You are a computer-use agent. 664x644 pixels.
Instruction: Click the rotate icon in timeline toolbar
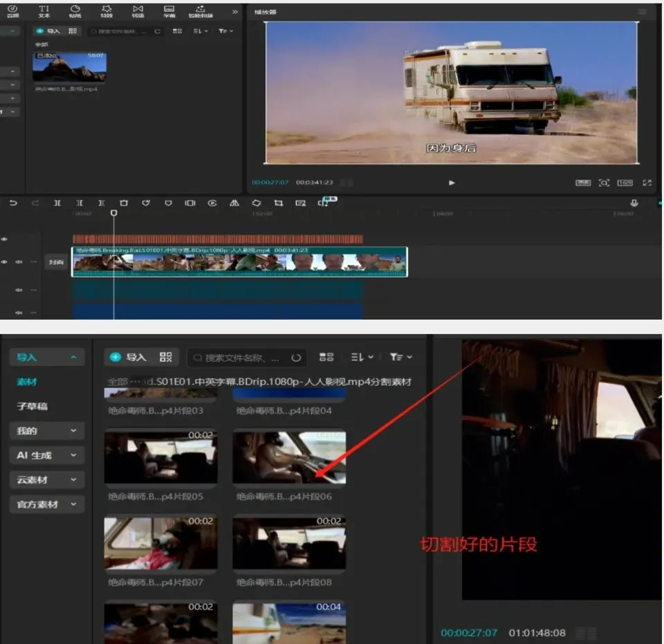pyautogui.click(x=256, y=203)
